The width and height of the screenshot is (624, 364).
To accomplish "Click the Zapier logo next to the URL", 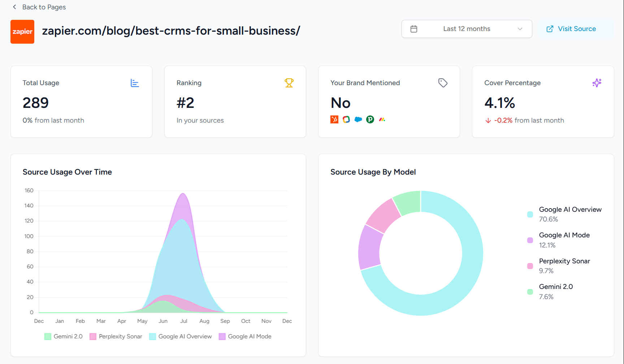I will pos(22,32).
